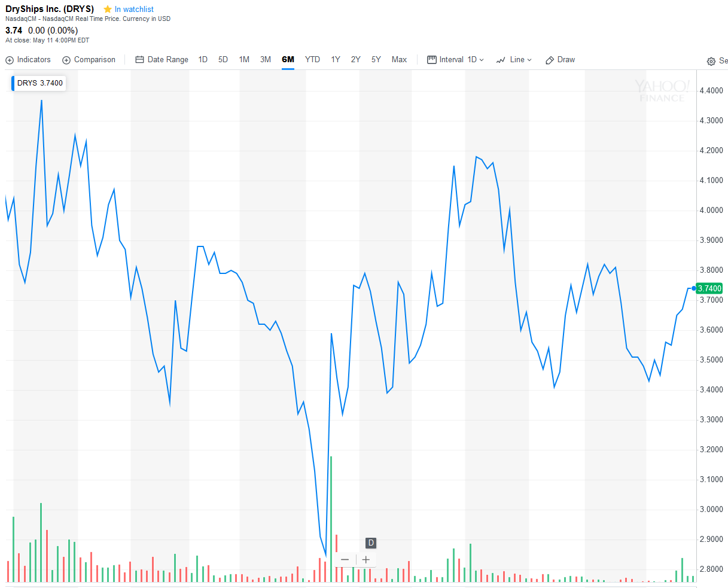Click the 3.74 closing price
728x588 pixels.
[14, 31]
